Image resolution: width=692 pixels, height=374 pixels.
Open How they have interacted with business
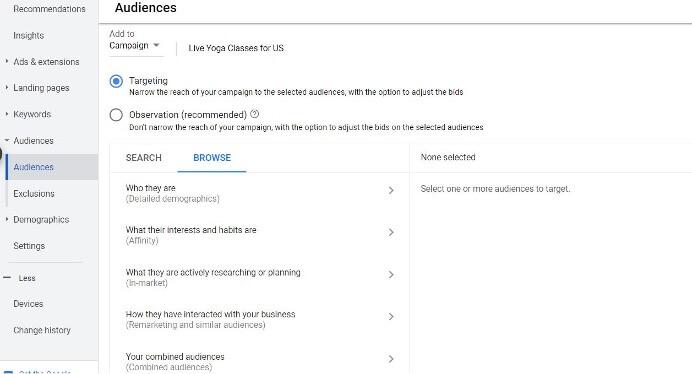(x=260, y=319)
